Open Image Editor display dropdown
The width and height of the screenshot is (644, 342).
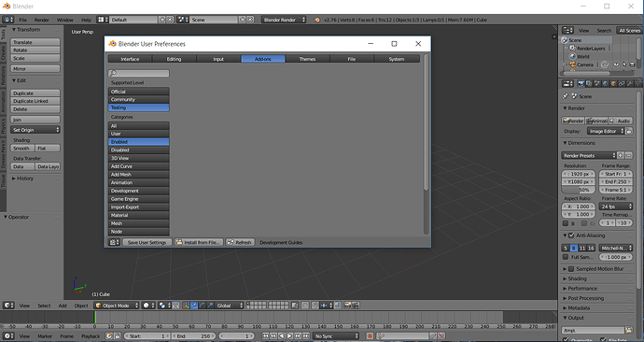coord(606,131)
